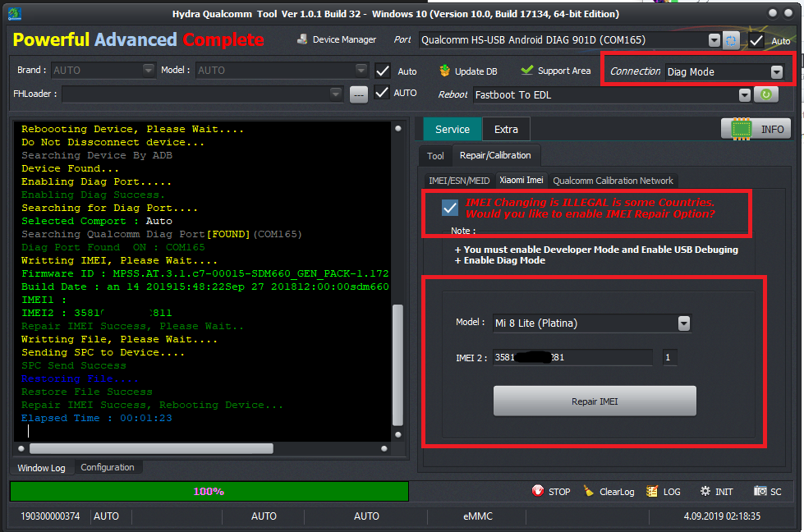Click the ClearLog broom icon
The height and width of the screenshot is (532, 804).
(589, 491)
